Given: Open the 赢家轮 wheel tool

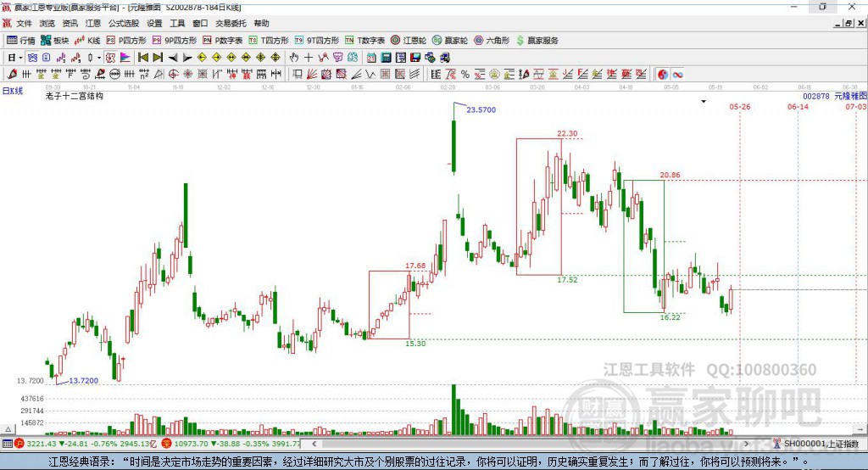Looking at the screenshot, I should click(450, 41).
